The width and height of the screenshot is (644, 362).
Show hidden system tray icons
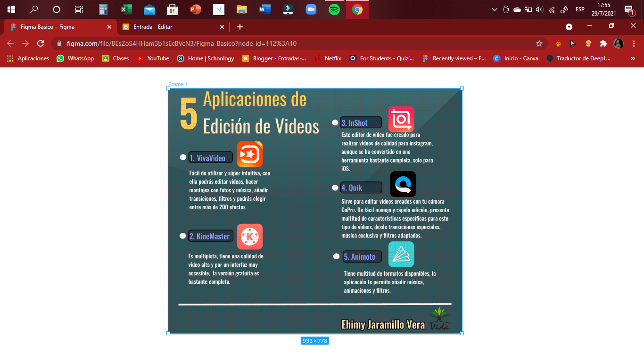click(x=495, y=9)
